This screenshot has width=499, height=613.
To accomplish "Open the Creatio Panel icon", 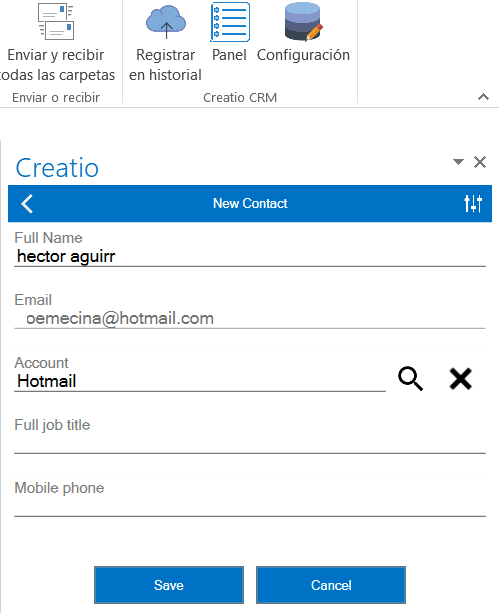I will pyautogui.click(x=230, y=22).
